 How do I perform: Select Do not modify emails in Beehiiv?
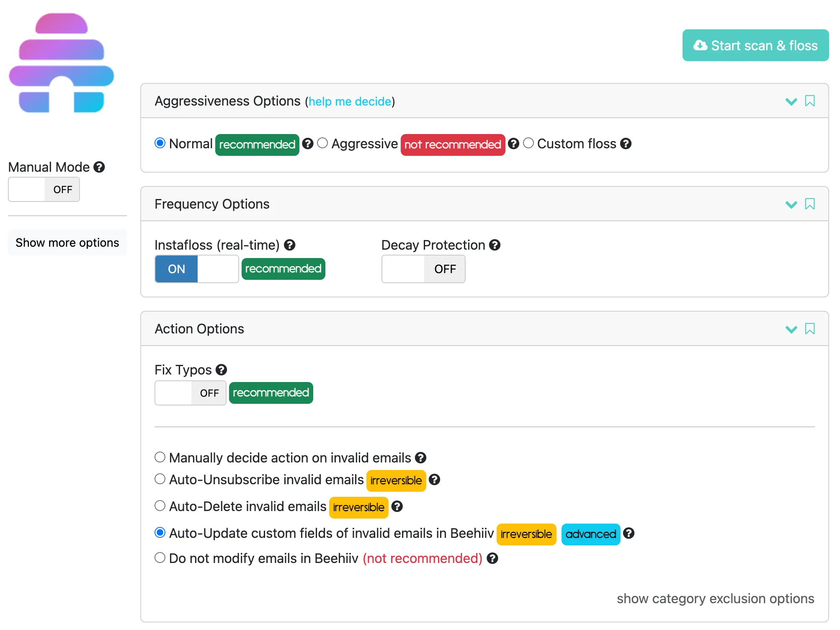[160, 558]
